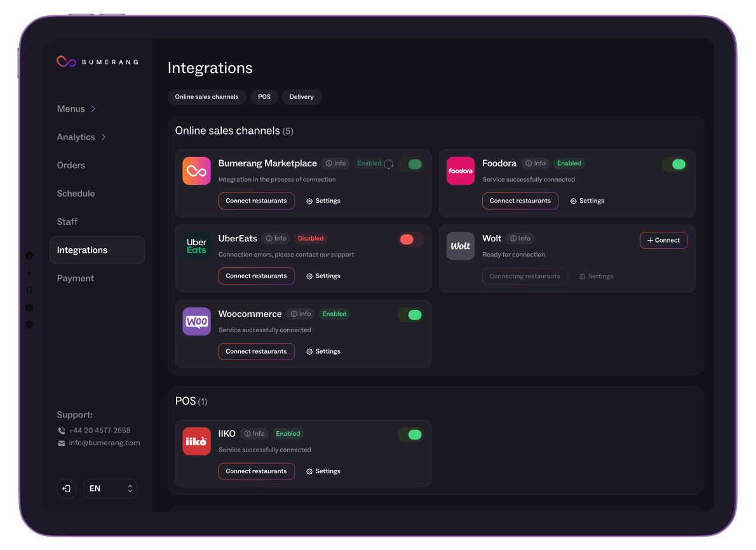This screenshot has width=756, height=550.
Task: Click the Enabled badge on Woocommerce
Action: pyautogui.click(x=334, y=314)
